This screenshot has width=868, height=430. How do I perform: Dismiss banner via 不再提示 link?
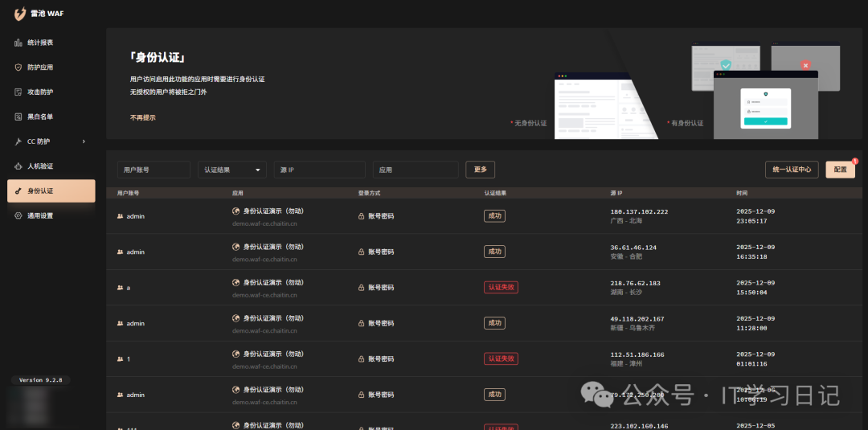click(143, 117)
